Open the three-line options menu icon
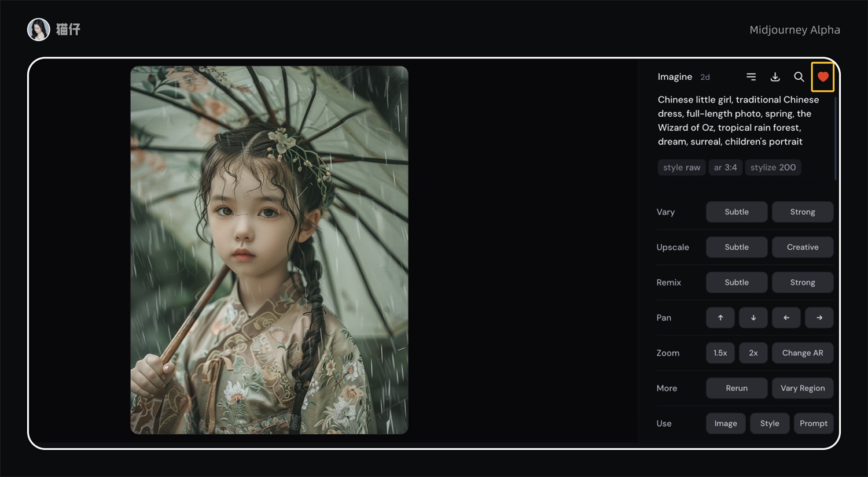This screenshot has height=477, width=868. (x=751, y=77)
